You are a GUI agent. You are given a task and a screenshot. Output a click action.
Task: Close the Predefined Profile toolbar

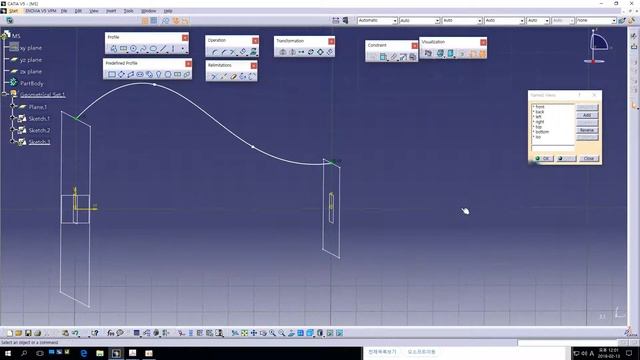click(188, 64)
